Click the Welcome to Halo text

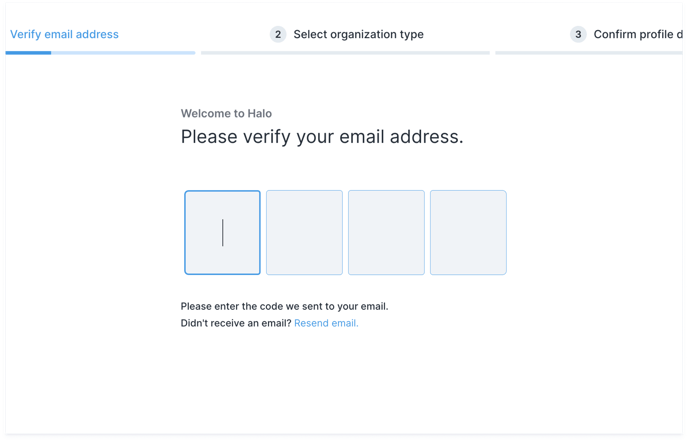pyautogui.click(x=226, y=113)
